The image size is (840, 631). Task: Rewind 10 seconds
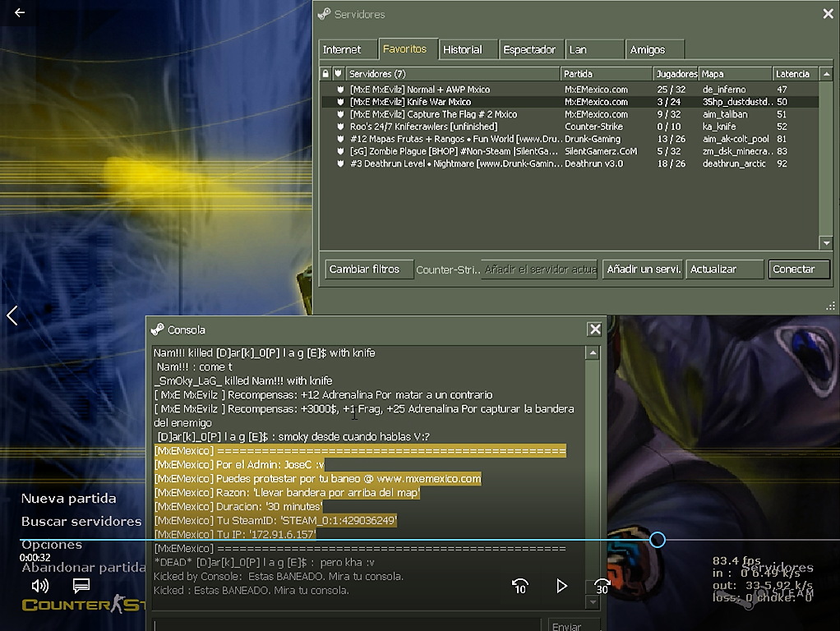coord(519,586)
